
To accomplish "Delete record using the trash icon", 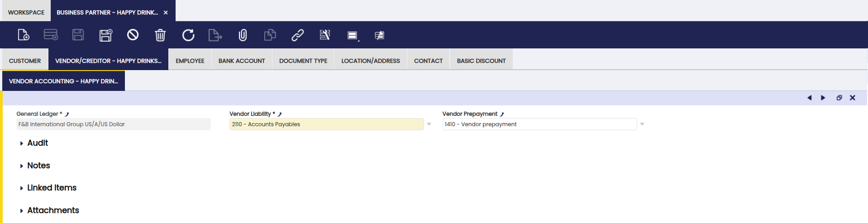I will click(x=160, y=35).
